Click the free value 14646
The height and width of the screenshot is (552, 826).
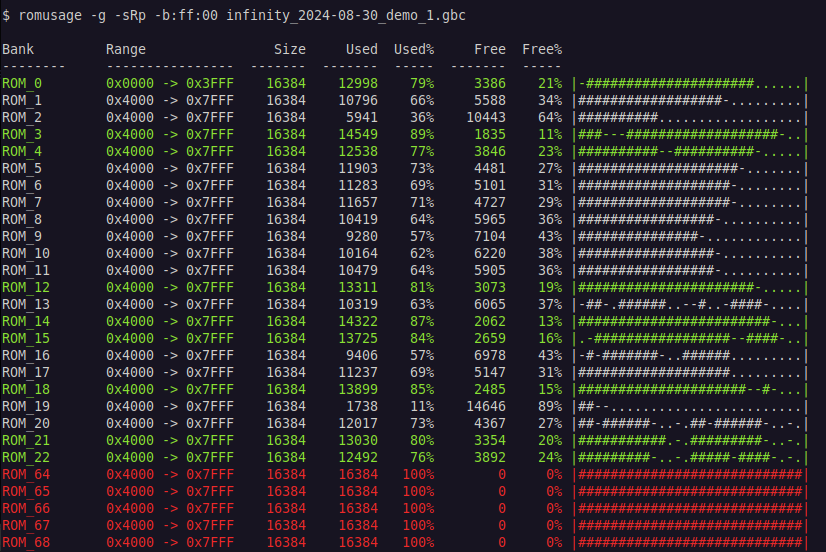(x=486, y=406)
